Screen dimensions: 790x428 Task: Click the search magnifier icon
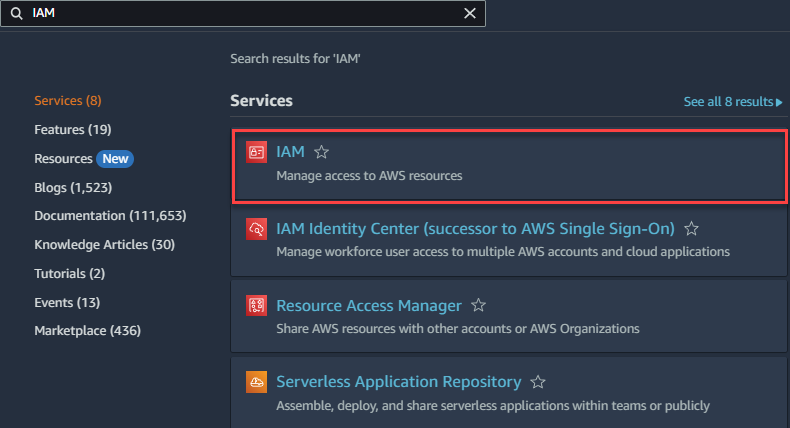pos(17,14)
